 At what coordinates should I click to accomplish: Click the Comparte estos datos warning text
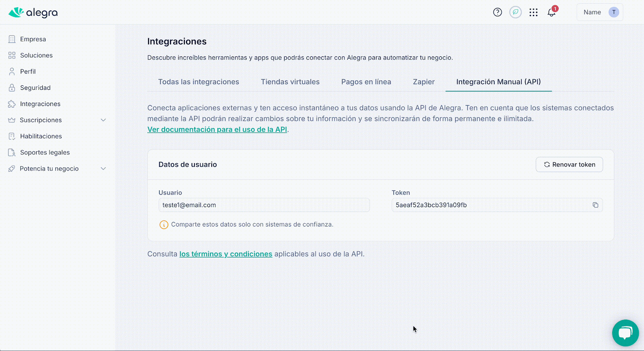pos(252,224)
